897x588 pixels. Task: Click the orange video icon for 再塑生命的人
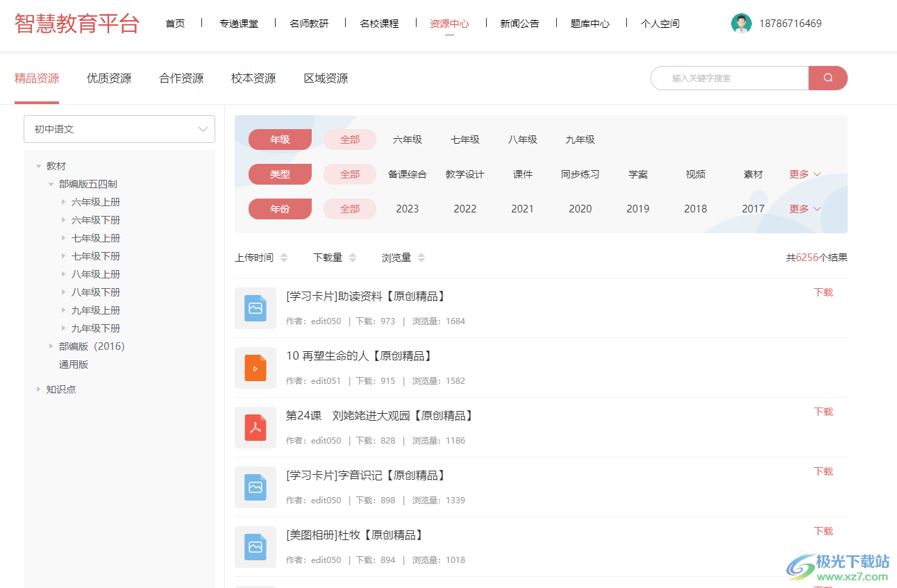[x=255, y=368]
